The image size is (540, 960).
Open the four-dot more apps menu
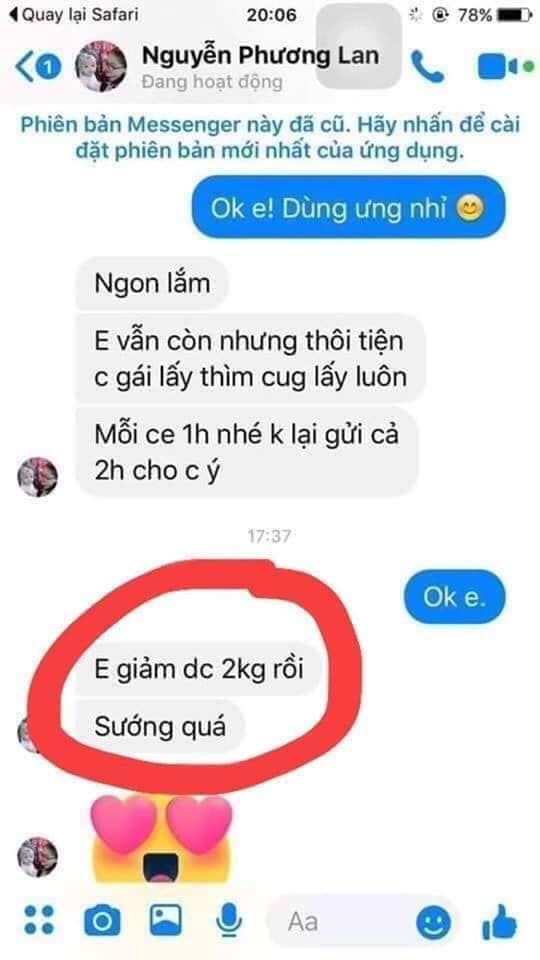point(39,920)
